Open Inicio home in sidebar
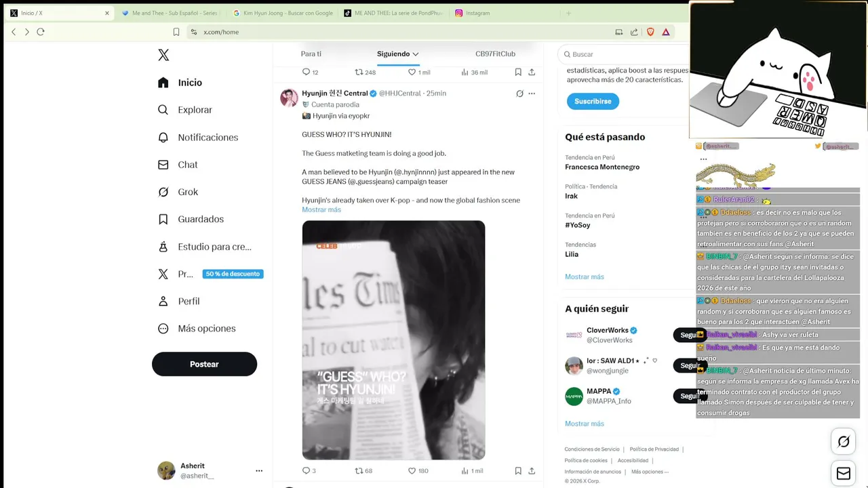 180,83
